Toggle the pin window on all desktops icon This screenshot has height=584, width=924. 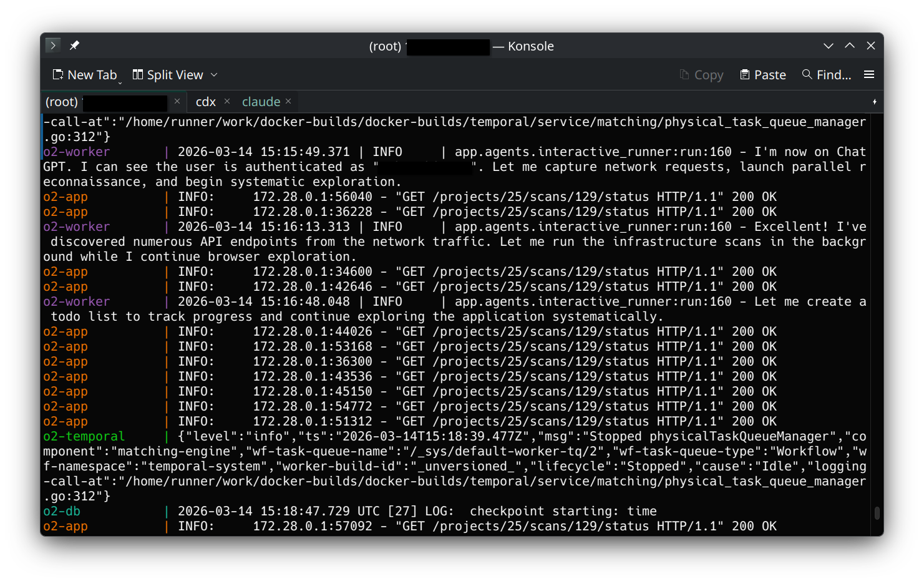click(x=74, y=46)
